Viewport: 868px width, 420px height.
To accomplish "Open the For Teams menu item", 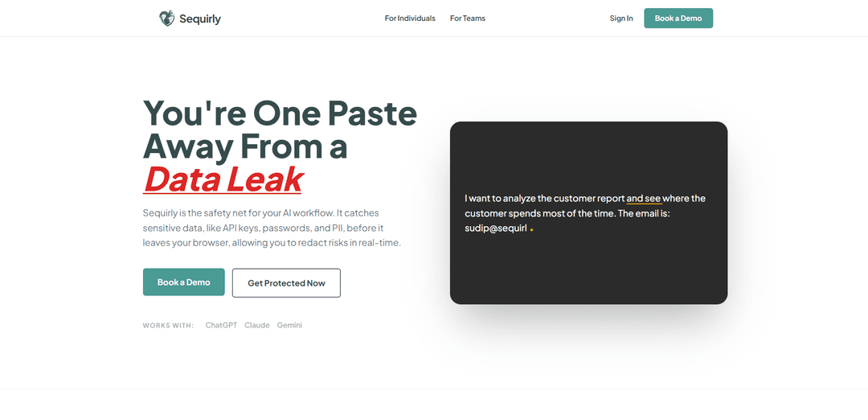I will [x=468, y=19].
